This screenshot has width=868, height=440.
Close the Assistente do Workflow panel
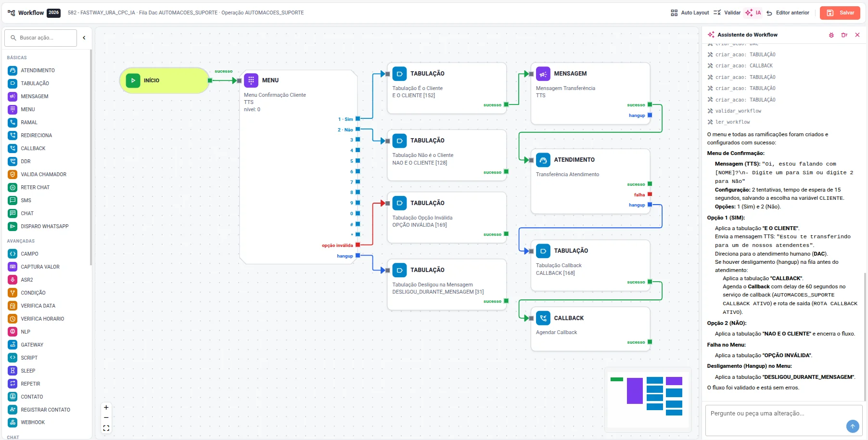pyautogui.click(x=857, y=35)
